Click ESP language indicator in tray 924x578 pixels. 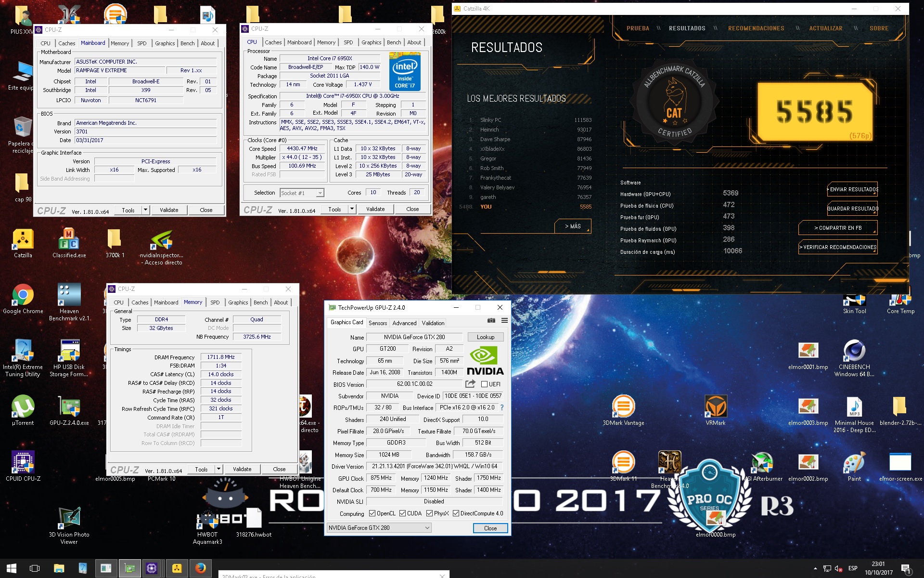(x=853, y=568)
